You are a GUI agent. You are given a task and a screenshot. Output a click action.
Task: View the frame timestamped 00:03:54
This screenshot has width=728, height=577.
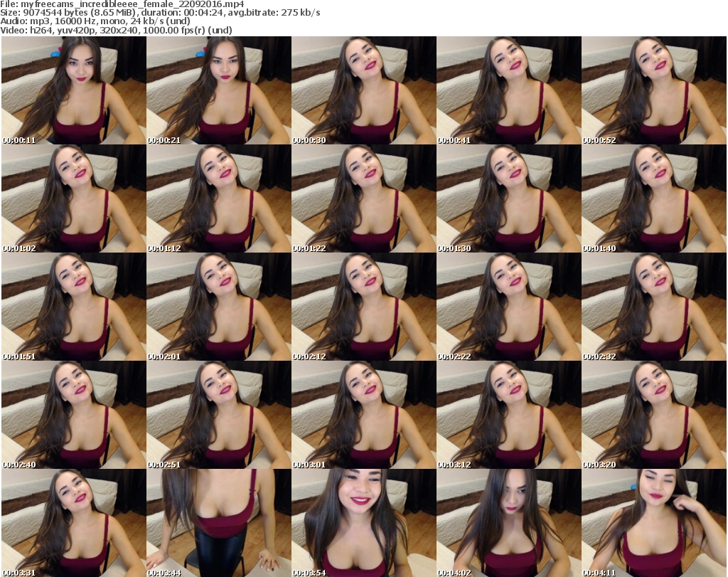click(x=364, y=523)
